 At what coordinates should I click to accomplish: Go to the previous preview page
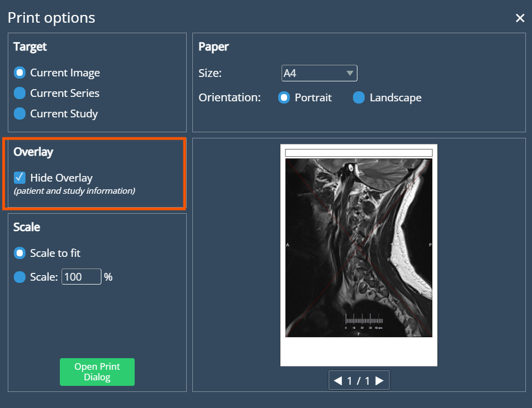pos(337,381)
